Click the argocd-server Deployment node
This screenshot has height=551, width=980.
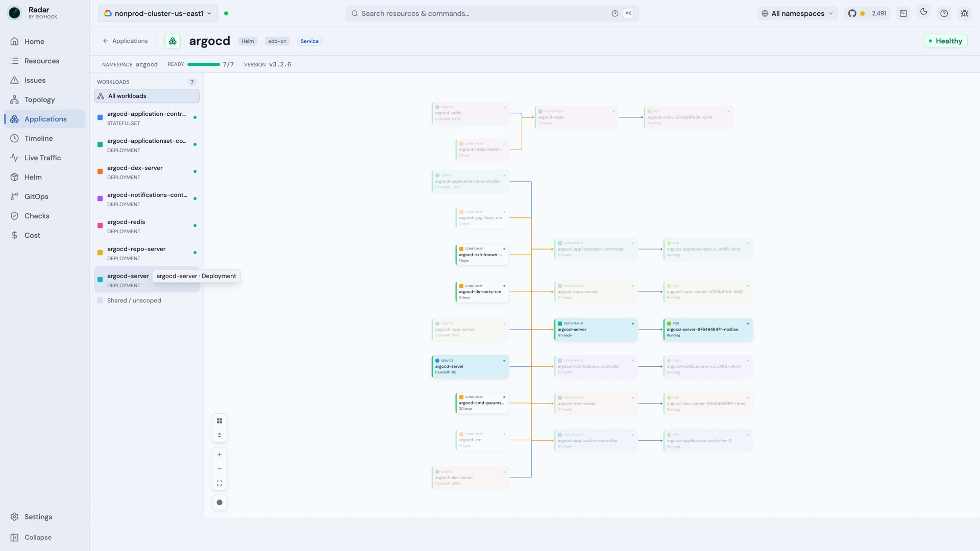(x=596, y=330)
